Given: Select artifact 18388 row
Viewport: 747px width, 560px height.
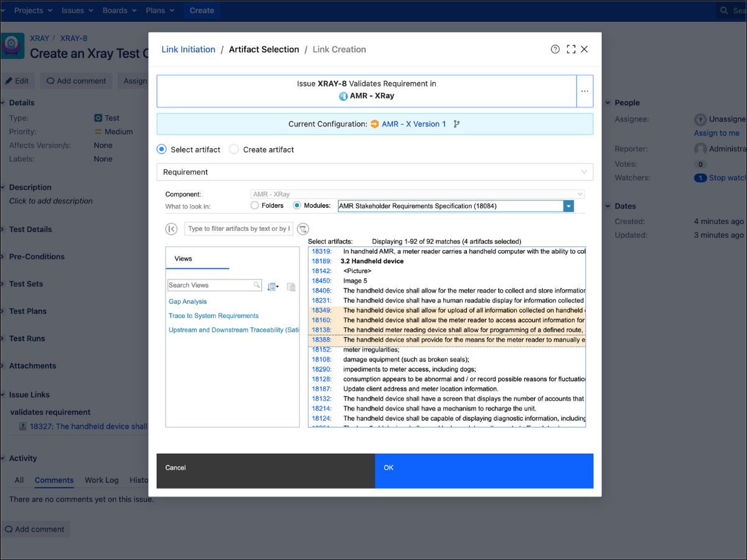Looking at the screenshot, I should tap(447, 340).
